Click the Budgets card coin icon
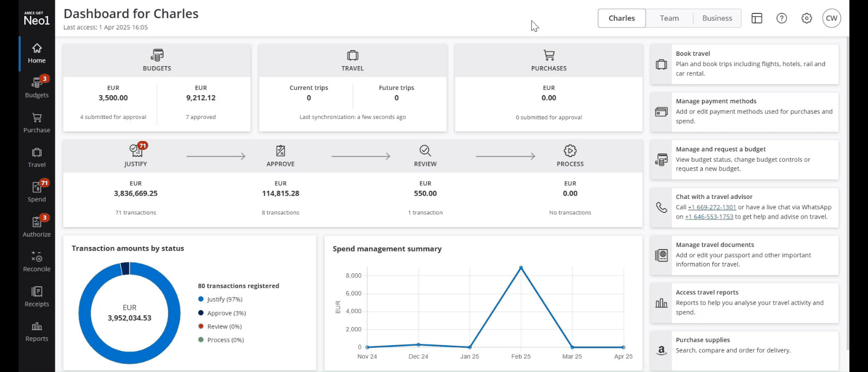This screenshot has width=868, height=372. (x=157, y=55)
